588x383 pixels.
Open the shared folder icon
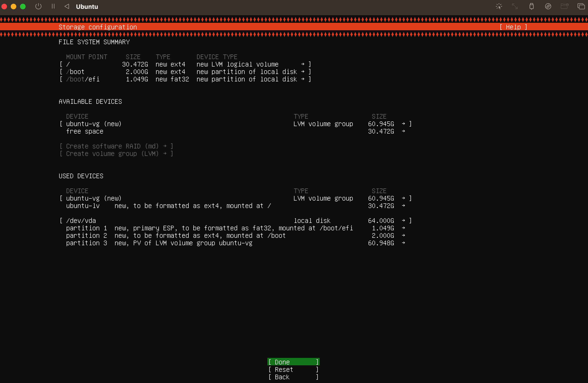[564, 7]
